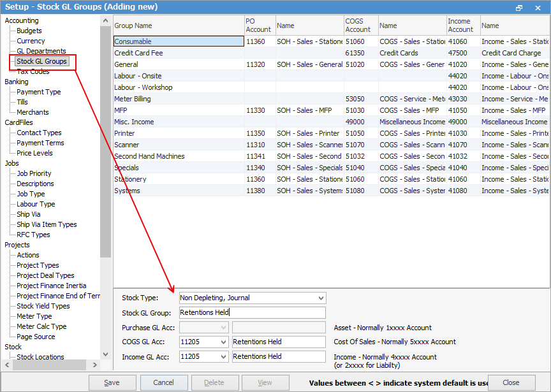Sort by Group Name column header
Screen dimensions: 551x392
[178, 25]
